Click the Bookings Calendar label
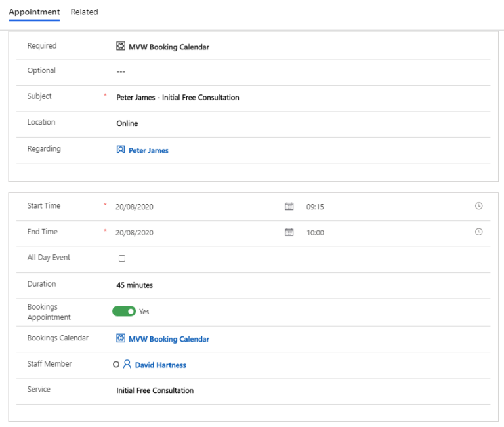504x427 pixels. coord(58,338)
